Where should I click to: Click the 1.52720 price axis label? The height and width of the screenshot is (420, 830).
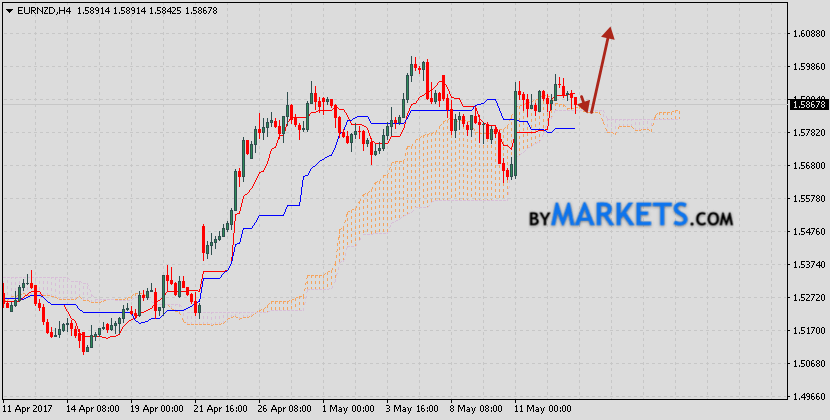[x=807, y=297]
